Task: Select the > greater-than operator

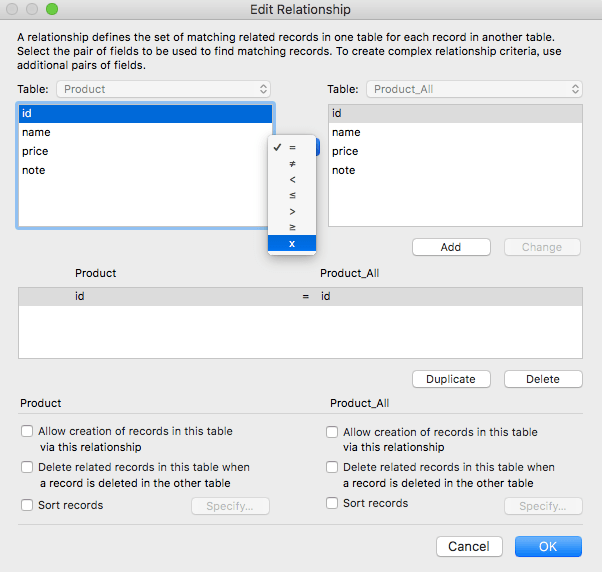Action: [x=292, y=211]
